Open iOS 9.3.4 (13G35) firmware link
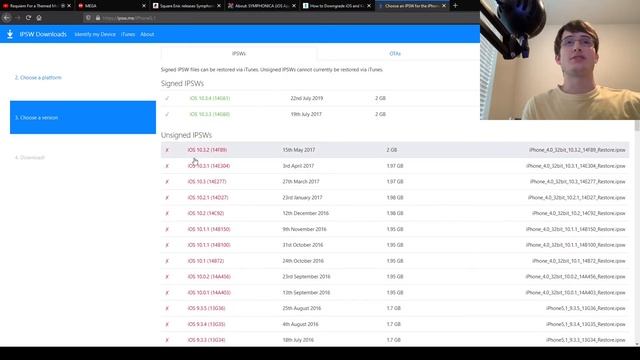This screenshot has width=640, height=360. 207,324
